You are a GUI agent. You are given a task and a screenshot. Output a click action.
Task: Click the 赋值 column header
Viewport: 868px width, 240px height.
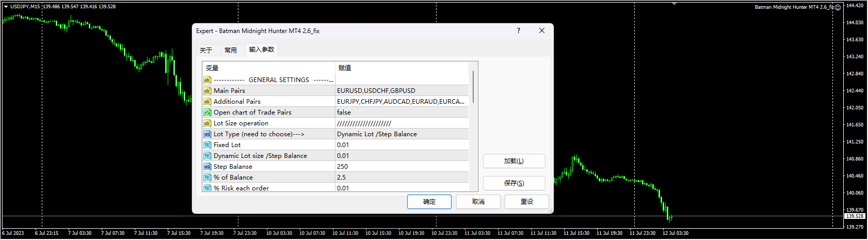click(402, 68)
